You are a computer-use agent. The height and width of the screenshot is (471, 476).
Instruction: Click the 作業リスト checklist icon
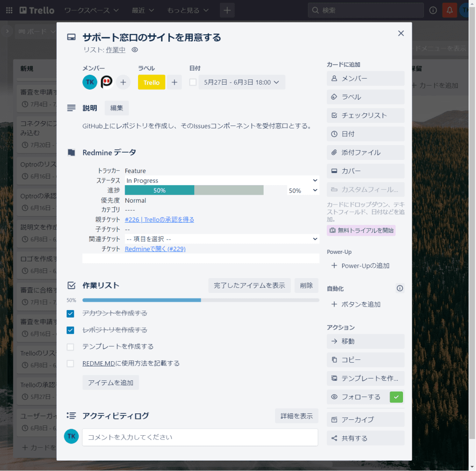(x=71, y=285)
